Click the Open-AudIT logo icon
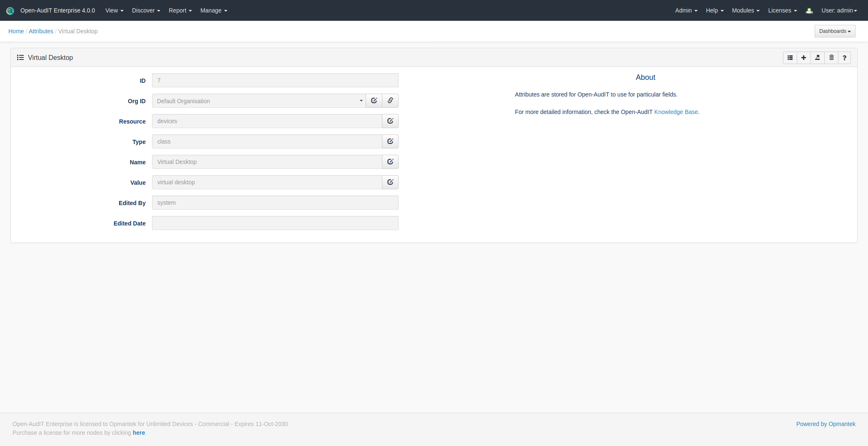Image resolution: width=868 pixels, height=446 pixels. pyautogui.click(x=10, y=11)
